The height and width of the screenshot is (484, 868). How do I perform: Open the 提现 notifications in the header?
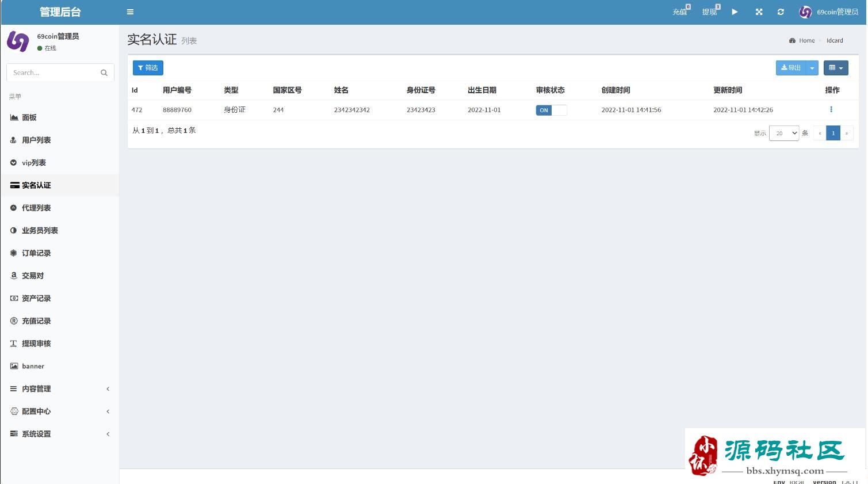click(711, 12)
